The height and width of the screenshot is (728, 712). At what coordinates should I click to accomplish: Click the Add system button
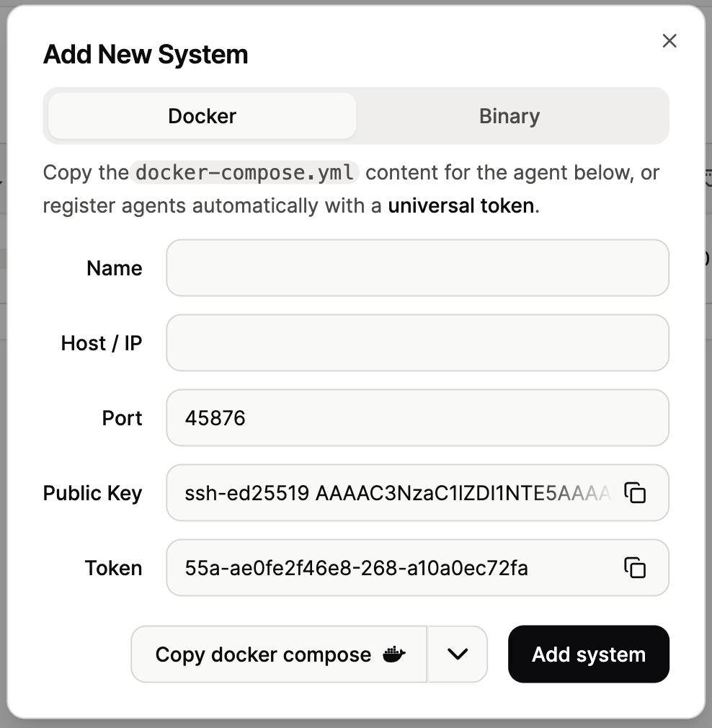coord(588,654)
